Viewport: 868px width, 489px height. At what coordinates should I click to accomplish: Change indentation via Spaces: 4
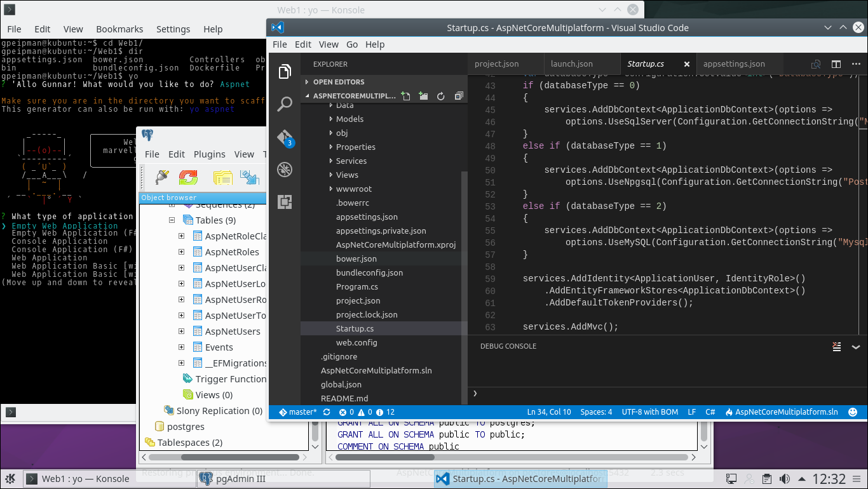(597, 412)
